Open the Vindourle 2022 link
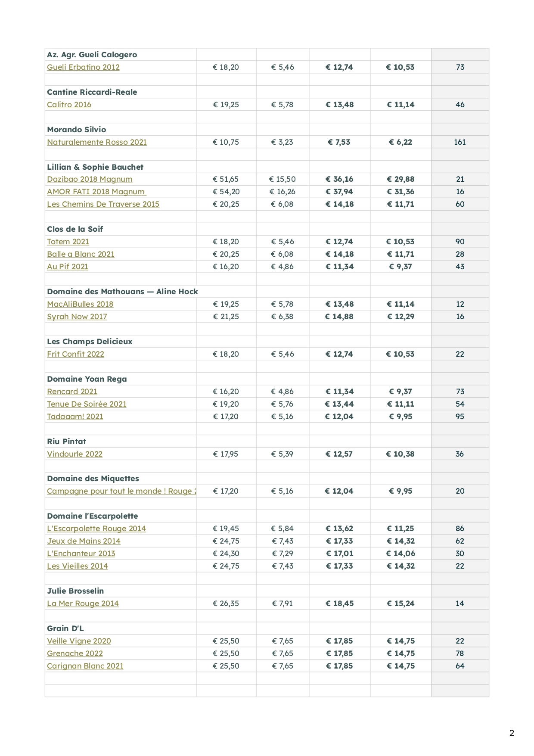Viewport: 534px width, 756px height. click(75, 454)
